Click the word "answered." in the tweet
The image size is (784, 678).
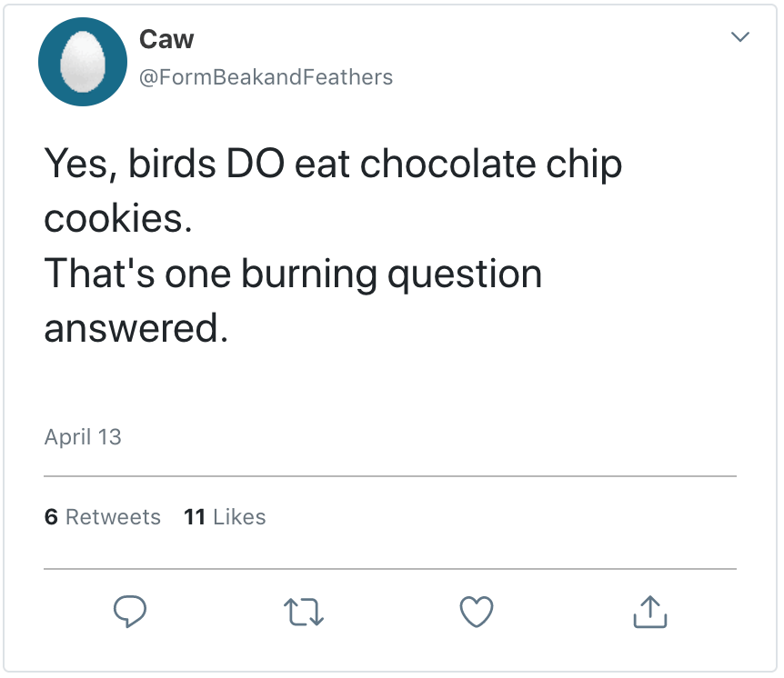(135, 328)
